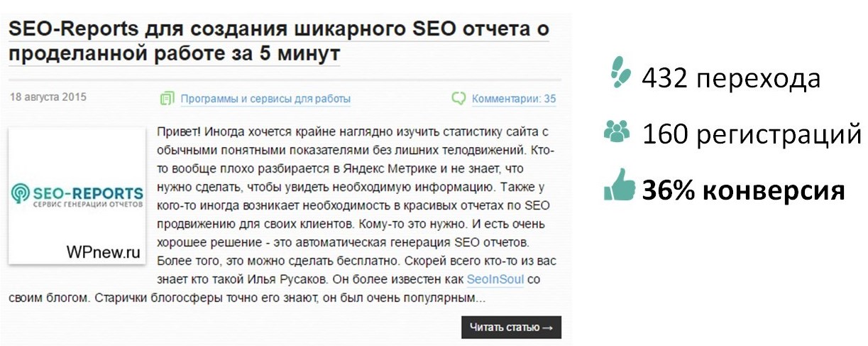The image size is (868, 346).
Task: Open Программы и сервисы для работы category
Action: point(265,99)
